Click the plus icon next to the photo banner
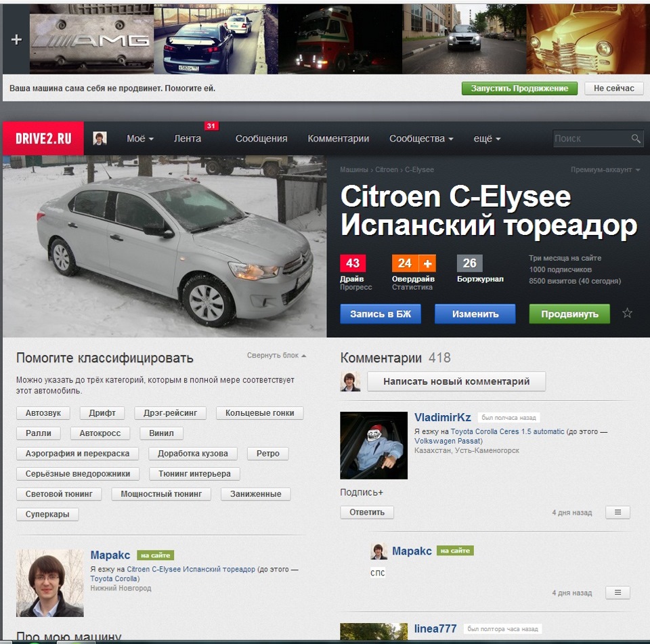 pos(15,39)
